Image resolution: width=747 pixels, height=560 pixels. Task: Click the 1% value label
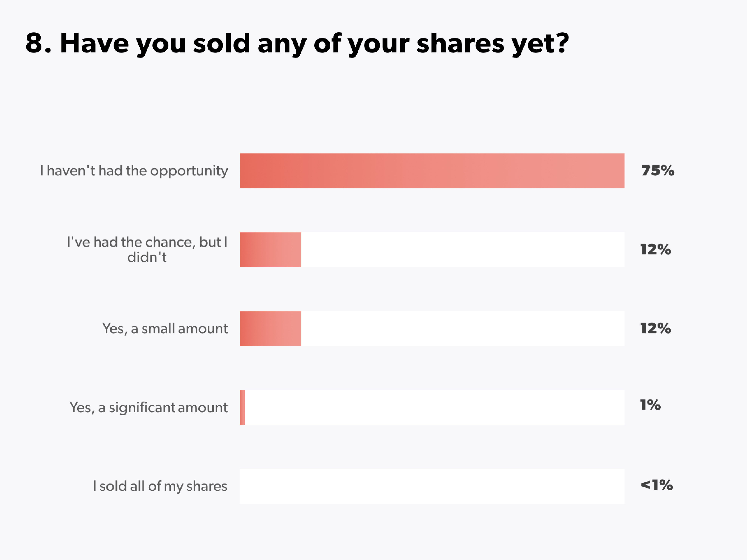pyautogui.click(x=650, y=405)
